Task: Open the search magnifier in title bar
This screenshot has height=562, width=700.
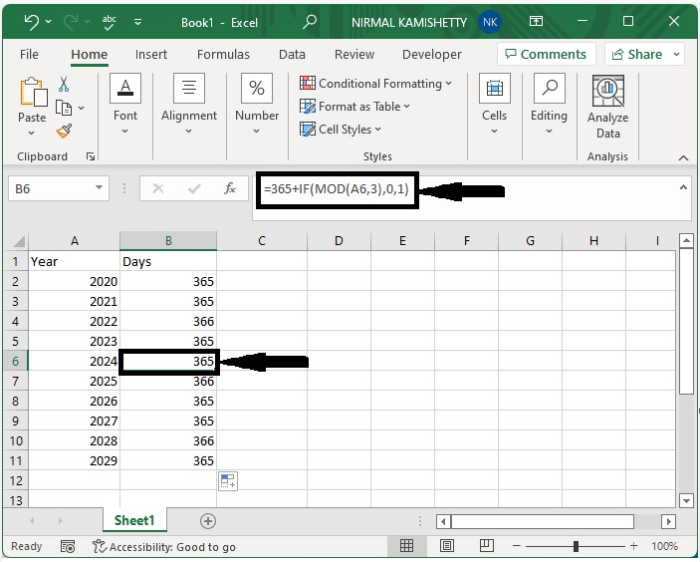Action: point(309,21)
